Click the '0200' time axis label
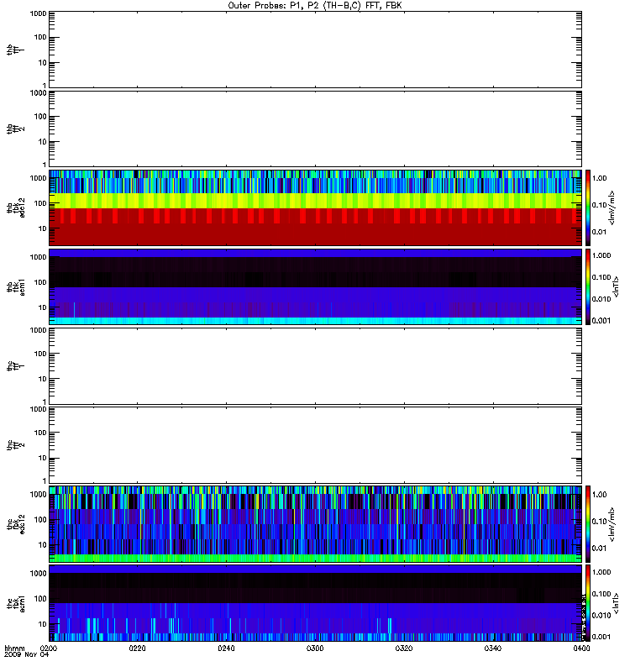 [x=49, y=648]
